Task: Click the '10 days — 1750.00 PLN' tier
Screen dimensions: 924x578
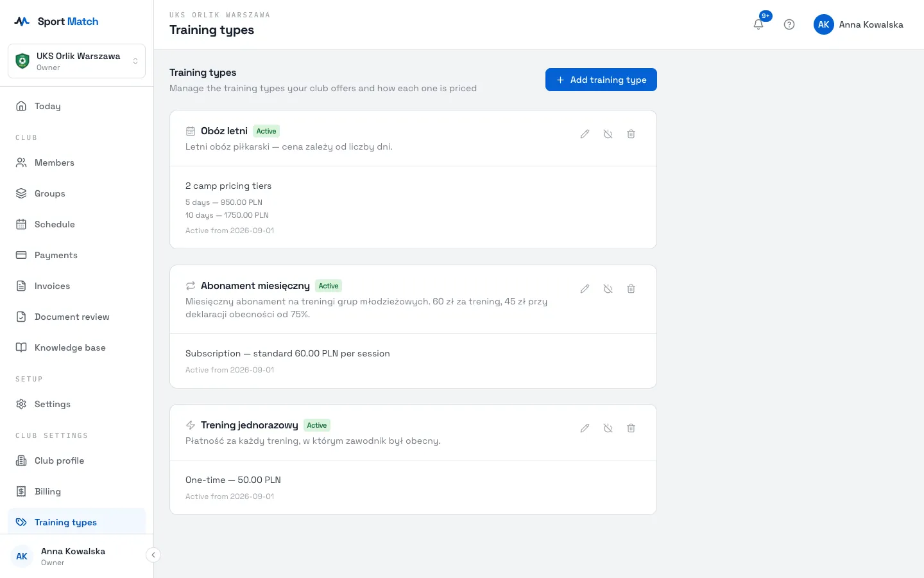Action: pyautogui.click(x=227, y=215)
